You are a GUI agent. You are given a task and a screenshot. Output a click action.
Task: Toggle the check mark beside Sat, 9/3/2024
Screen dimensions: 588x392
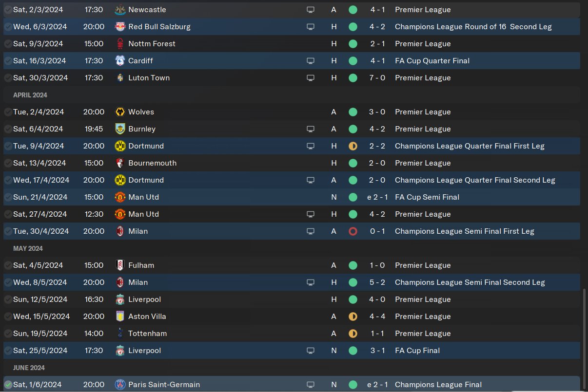tap(8, 44)
